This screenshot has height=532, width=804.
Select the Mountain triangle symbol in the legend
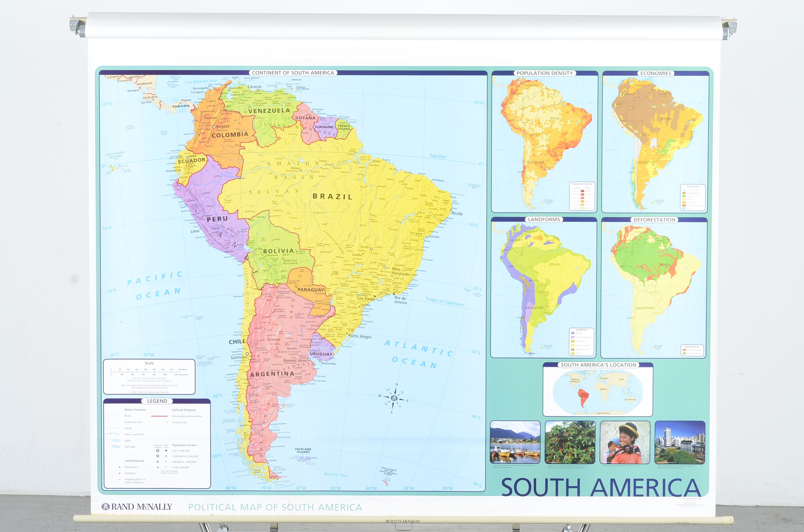(119, 467)
